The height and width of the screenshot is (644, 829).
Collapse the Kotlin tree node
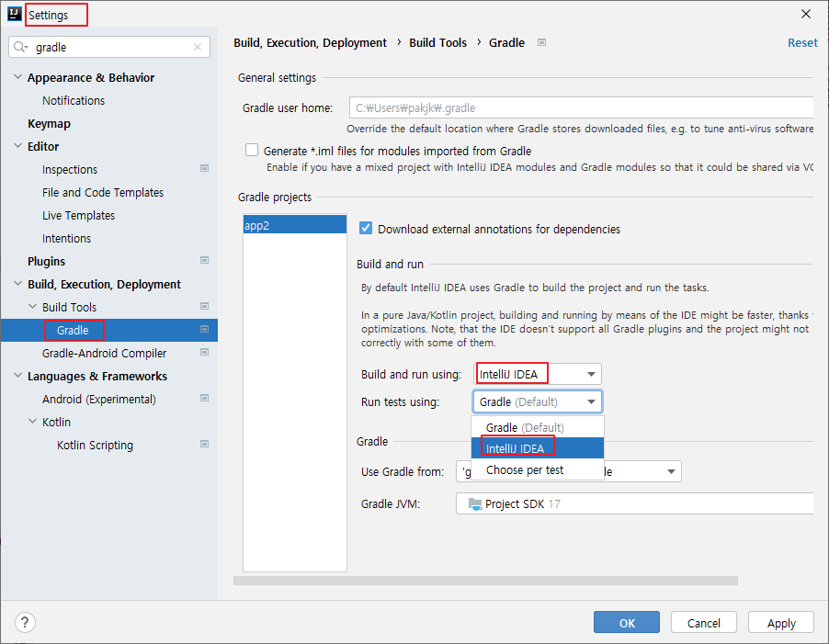[x=32, y=422]
